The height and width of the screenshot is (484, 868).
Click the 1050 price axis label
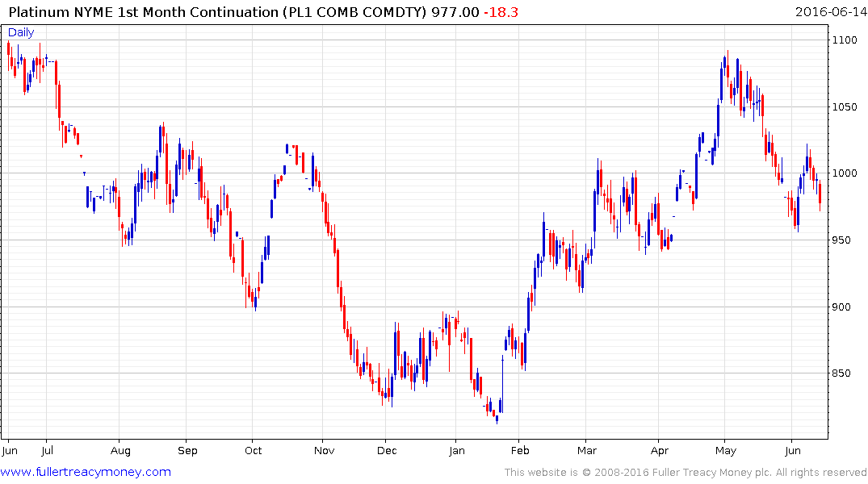coord(845,106)
